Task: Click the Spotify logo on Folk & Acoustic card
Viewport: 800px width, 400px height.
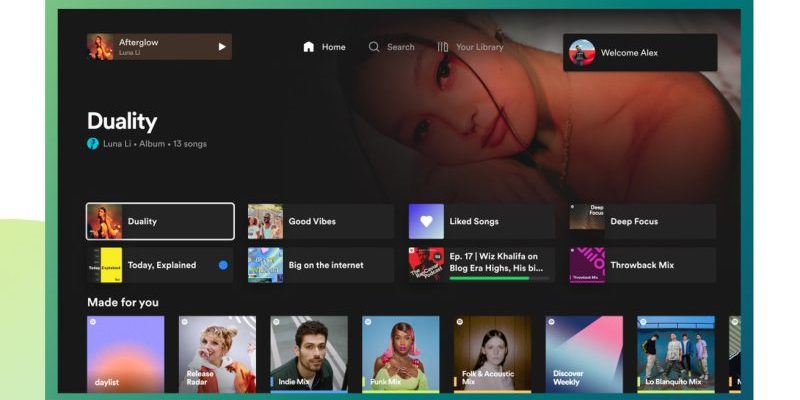Action: click(x=460, y=322)
